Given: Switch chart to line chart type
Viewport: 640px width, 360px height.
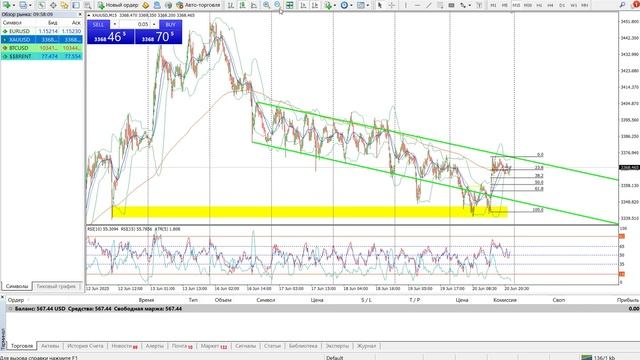Looking at the screenshot, I should (253, 5).
